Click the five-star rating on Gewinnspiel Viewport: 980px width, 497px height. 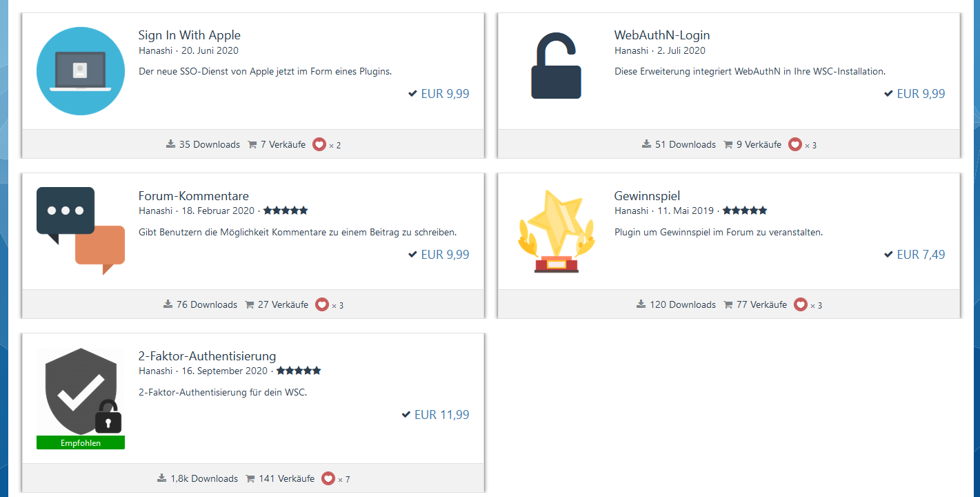tap(744, 211)
